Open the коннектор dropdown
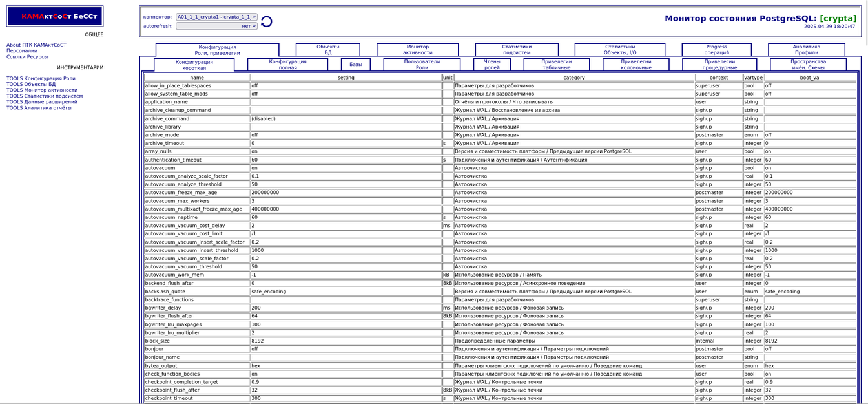The height and width of the screenshot is (404, 868). (216, 17)
